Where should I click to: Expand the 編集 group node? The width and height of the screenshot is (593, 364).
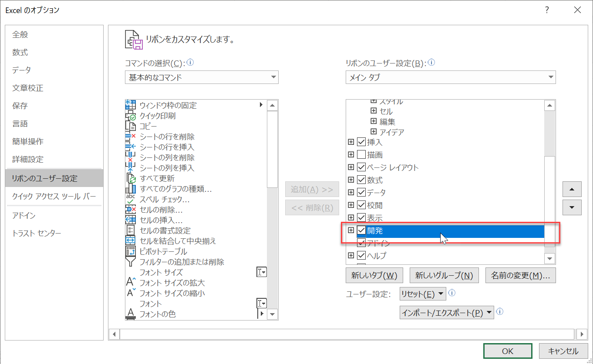pyautogui.click(x=374, y=121)
